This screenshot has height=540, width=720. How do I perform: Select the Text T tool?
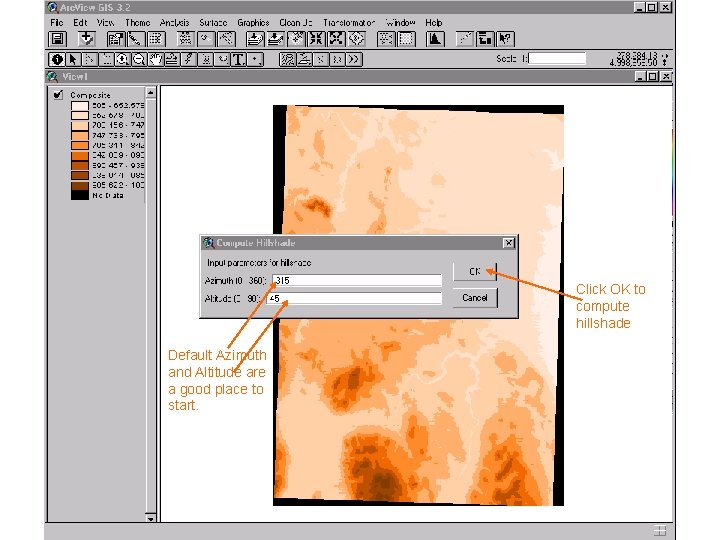[238, 59]
